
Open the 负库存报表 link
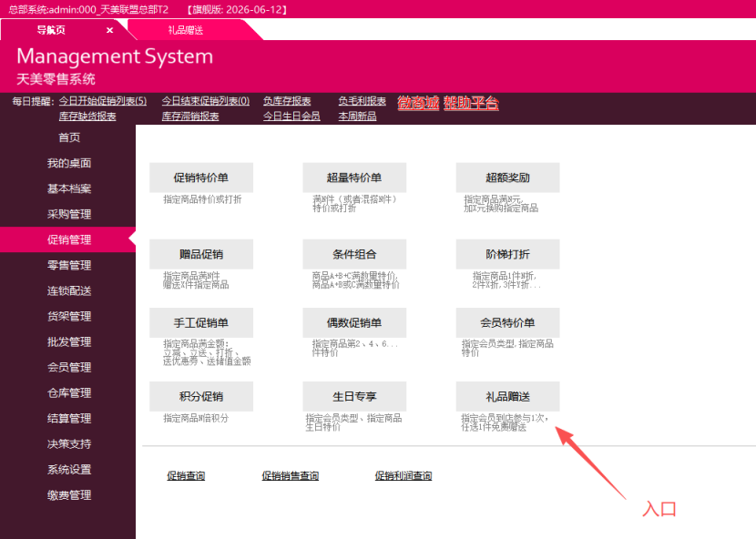click(x=287, y=101)
